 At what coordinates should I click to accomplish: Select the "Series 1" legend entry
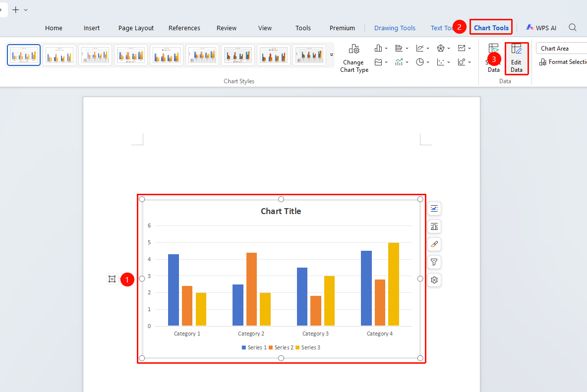254,347
